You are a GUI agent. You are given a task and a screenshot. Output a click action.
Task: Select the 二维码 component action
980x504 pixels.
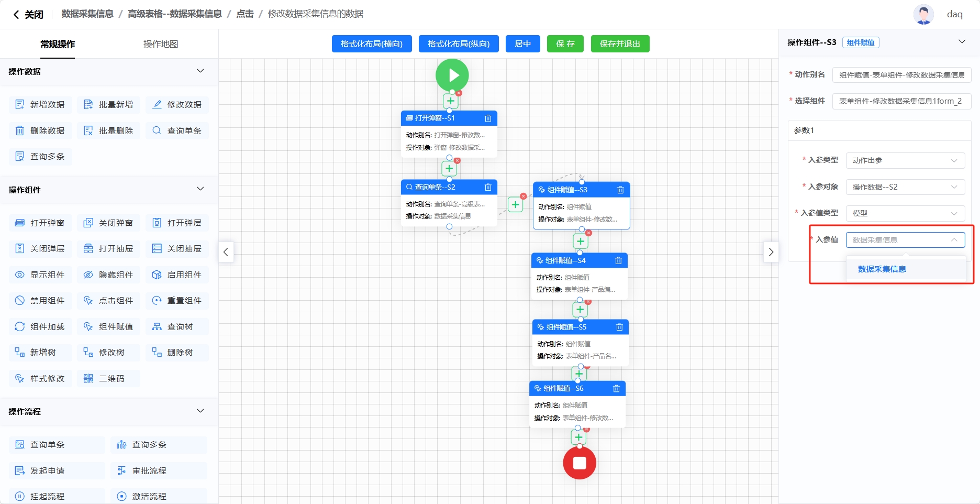(109, 378)
